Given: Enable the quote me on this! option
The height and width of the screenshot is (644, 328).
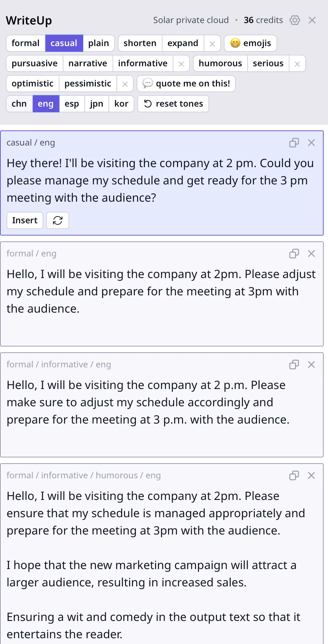Looking at the screenshot, I should click(186, 84).
